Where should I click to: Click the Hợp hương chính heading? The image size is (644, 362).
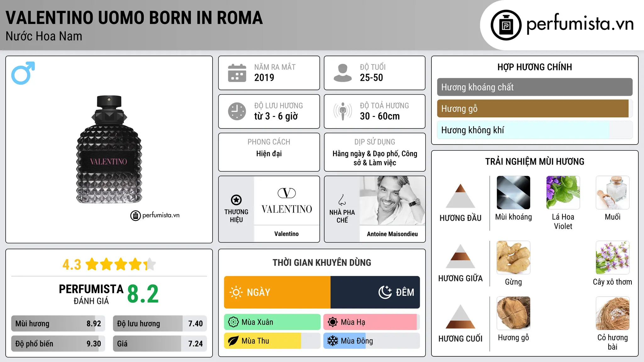coord(535,67)
